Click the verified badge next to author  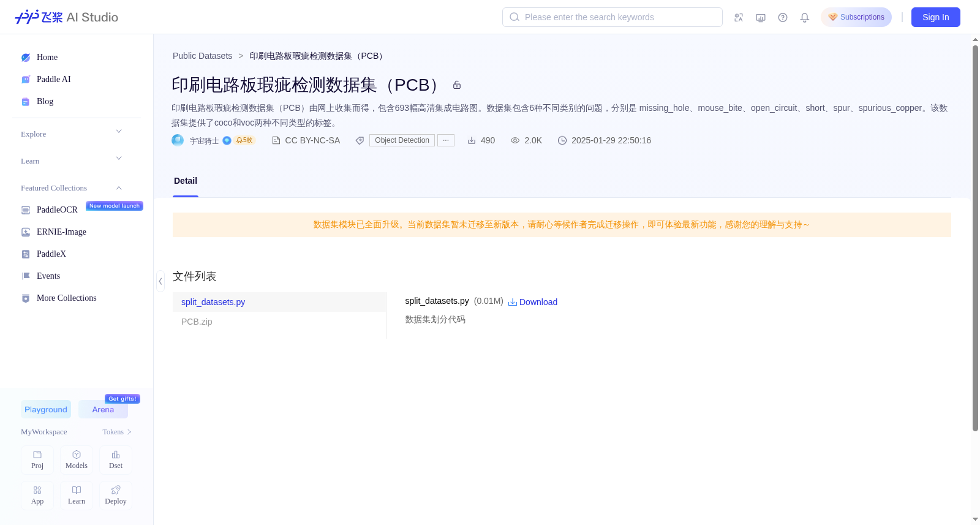[x=227, y=140]
